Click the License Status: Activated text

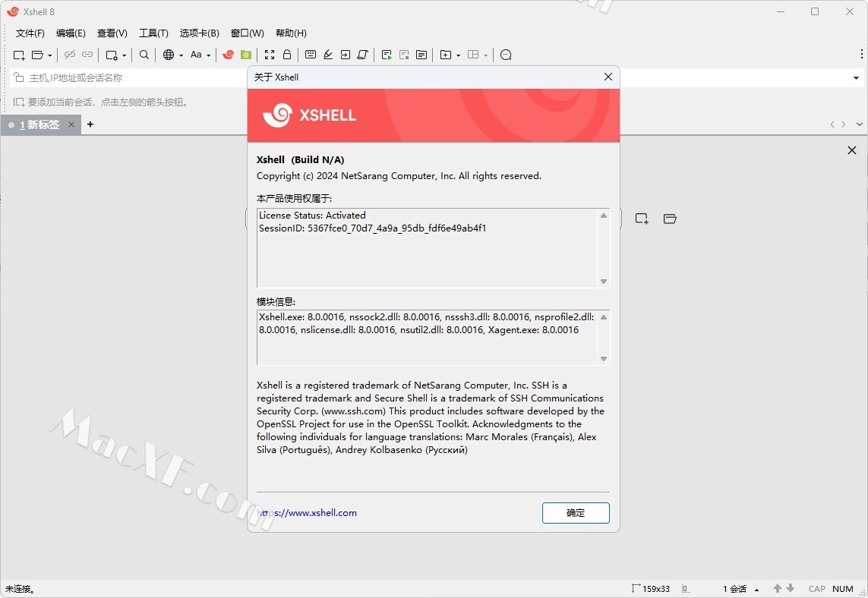click(x=312, y=216)
